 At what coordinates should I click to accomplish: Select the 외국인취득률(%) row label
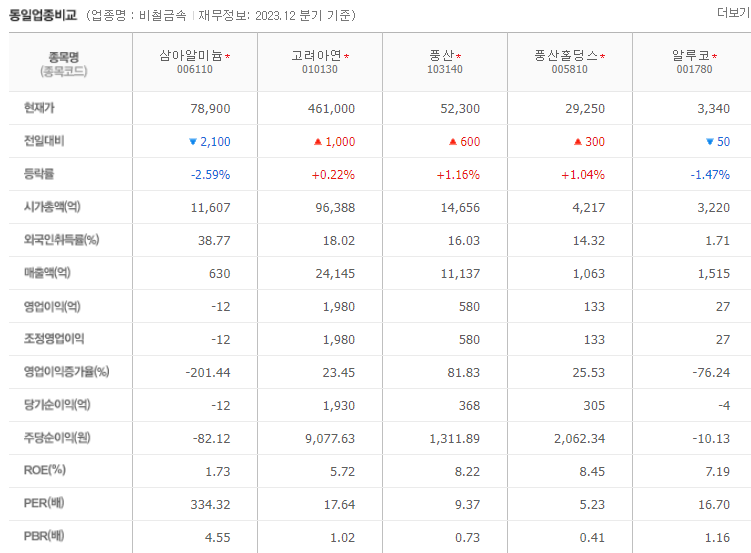[61, 240]
